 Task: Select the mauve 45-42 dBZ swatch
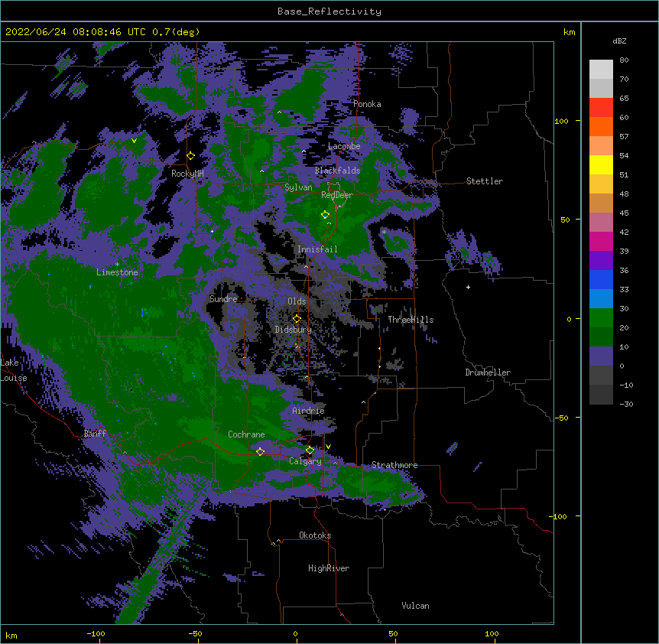[x=601, y=223]
